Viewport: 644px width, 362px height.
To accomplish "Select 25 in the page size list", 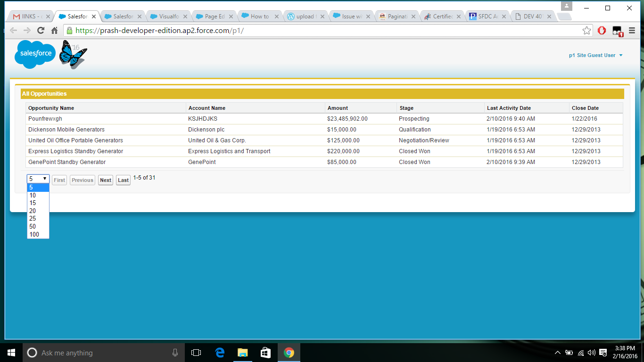I will click(x=38, y=219).
